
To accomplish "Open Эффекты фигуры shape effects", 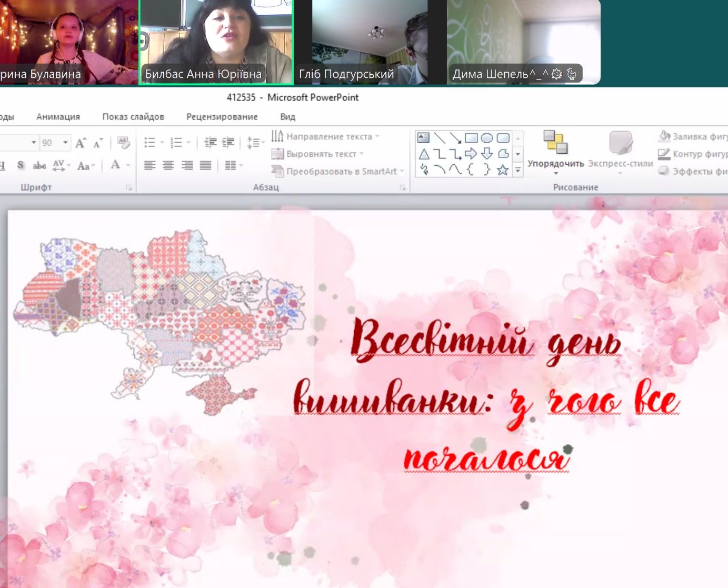I will pyautogui.click(x=693, y=171).
